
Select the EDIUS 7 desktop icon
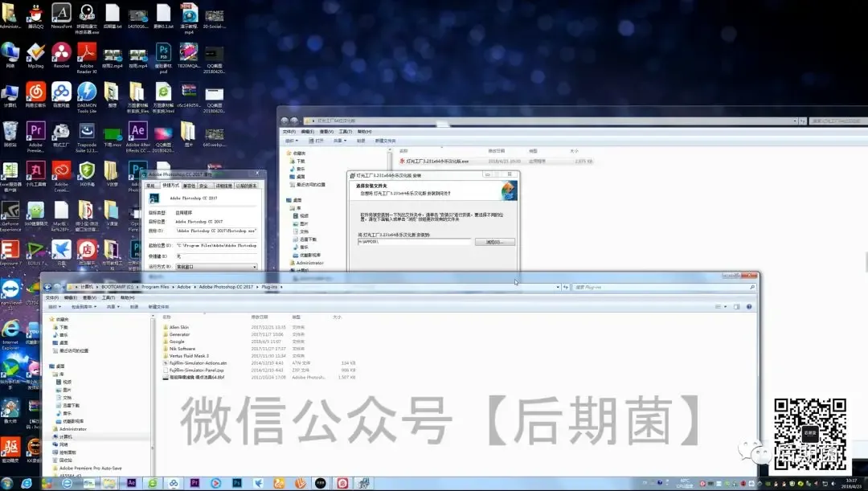[x=35, y=253]
